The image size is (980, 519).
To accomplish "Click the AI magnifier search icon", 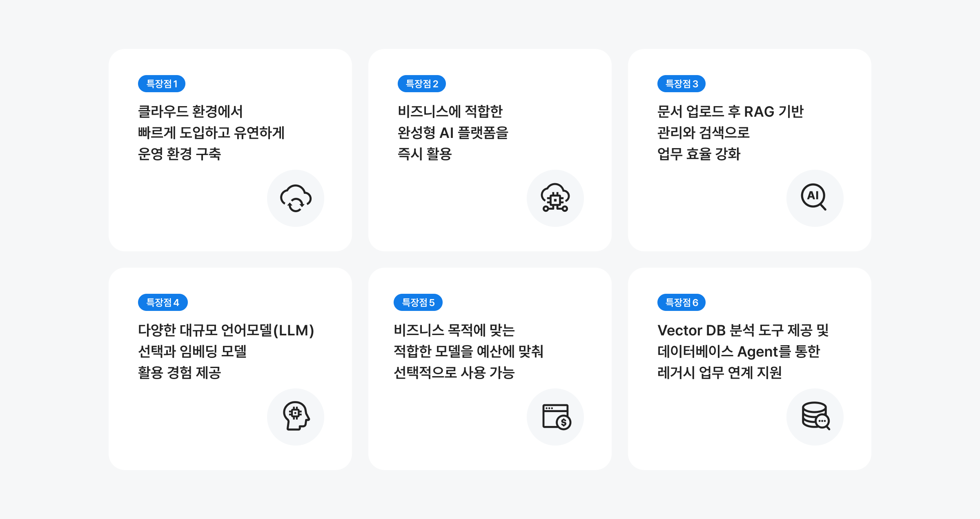I will pos(814,197).
